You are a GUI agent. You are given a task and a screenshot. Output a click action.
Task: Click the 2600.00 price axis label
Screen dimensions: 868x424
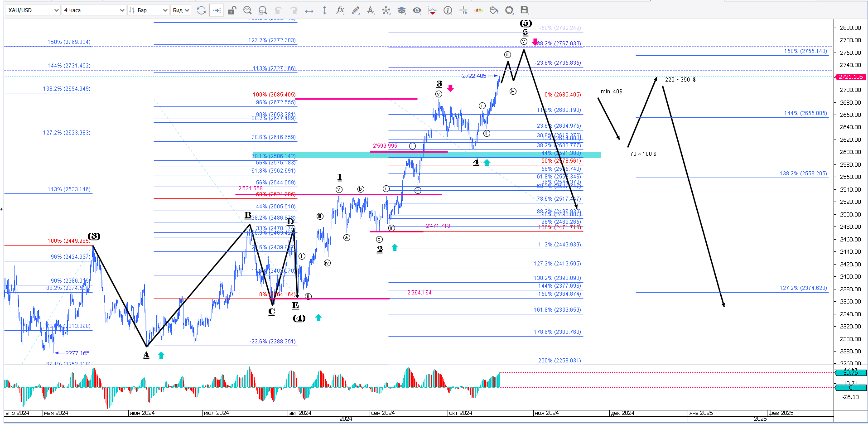coord(850,152)
